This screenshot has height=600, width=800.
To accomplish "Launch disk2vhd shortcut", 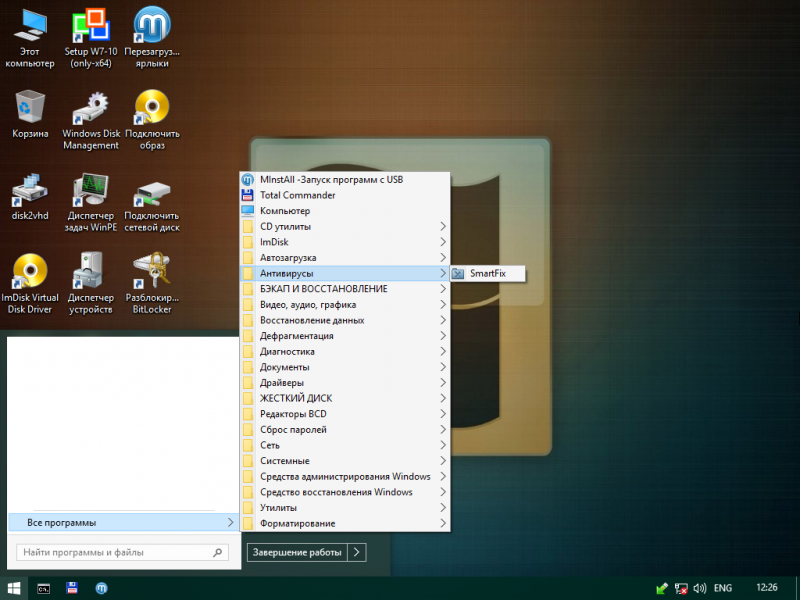I will pos(30,196).
